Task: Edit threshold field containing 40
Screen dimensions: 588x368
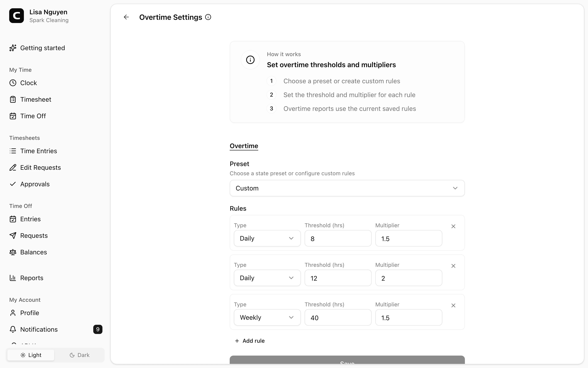Action: pyautogui.click(x=338, y=317)
